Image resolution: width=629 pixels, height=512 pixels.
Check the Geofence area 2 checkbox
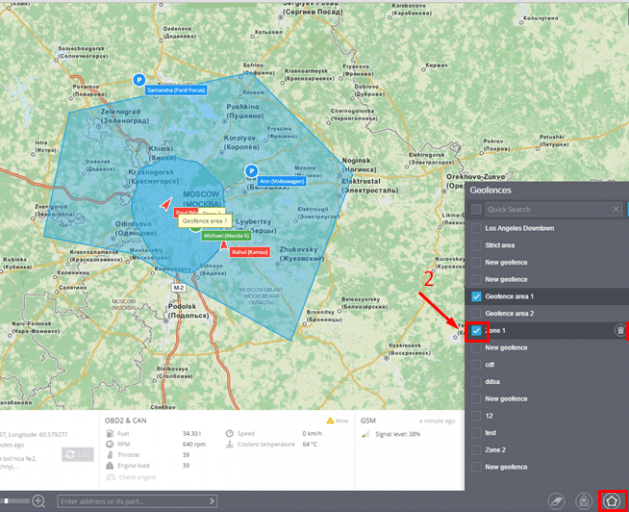click(476, 313)
